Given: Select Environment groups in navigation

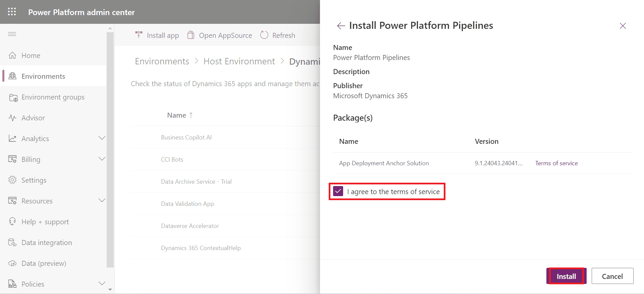Looking at the screenshot, I should [x=53, y=97].
